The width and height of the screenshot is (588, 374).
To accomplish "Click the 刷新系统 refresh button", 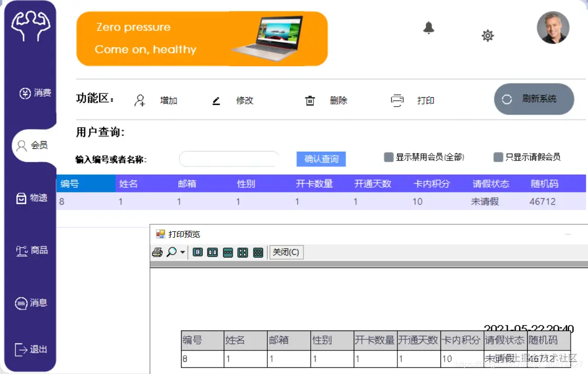I will (x=534, y=99).
